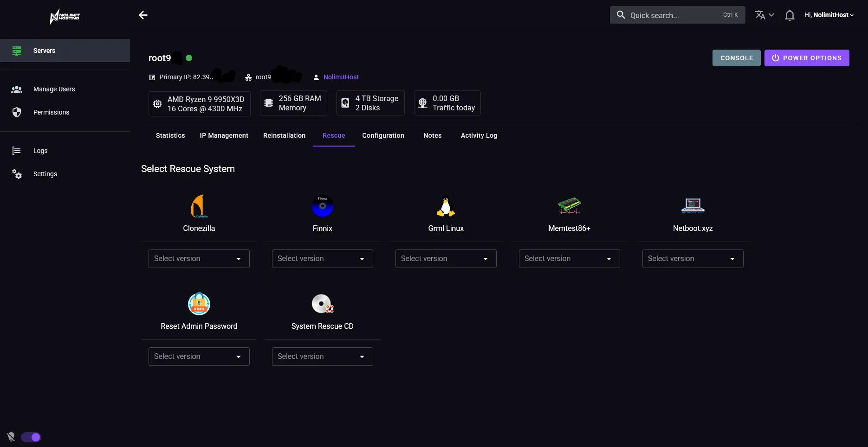Click the Netboot.xyz laptop icon
The height and width of the screenshot is (447, 868).
pyautogui.click(x=693, y=206)
